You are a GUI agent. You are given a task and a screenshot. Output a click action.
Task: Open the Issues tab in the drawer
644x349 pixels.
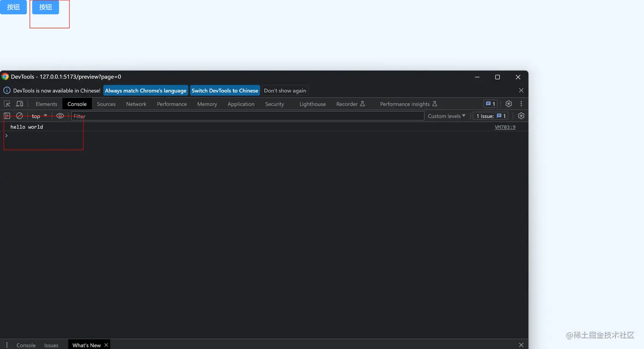[51, 345]
